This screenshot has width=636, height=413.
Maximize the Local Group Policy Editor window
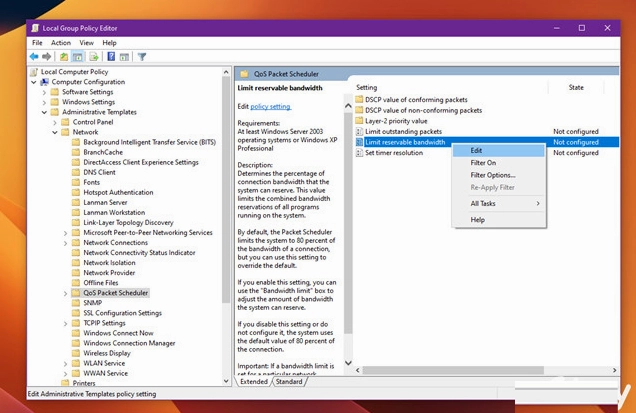[x=582, y=28]
